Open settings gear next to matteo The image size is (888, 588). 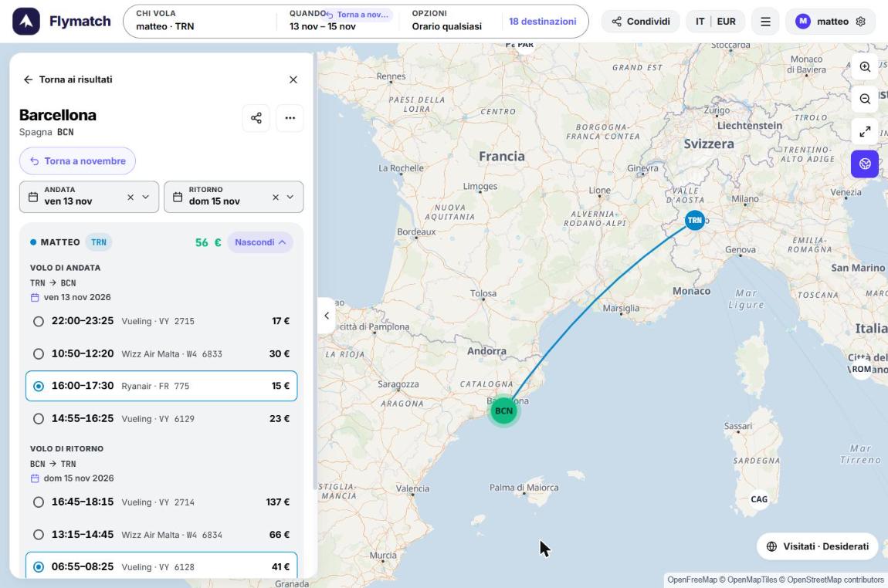point(861,22)
